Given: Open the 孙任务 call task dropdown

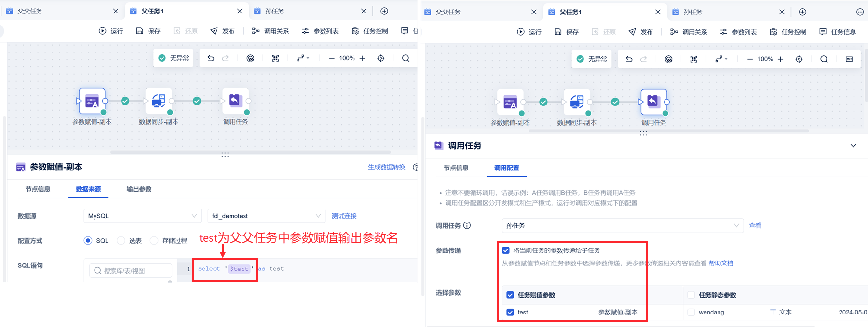Looking at the screenshot, I should [x=623, y=225].
